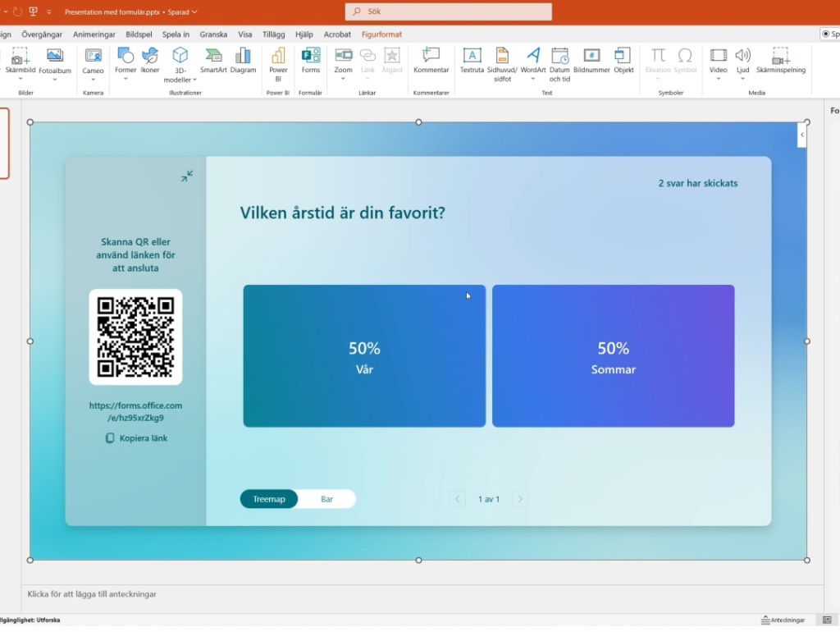Insert a Textruta text box
Viewport: 840px width, 632px height.
coord(472,60)
